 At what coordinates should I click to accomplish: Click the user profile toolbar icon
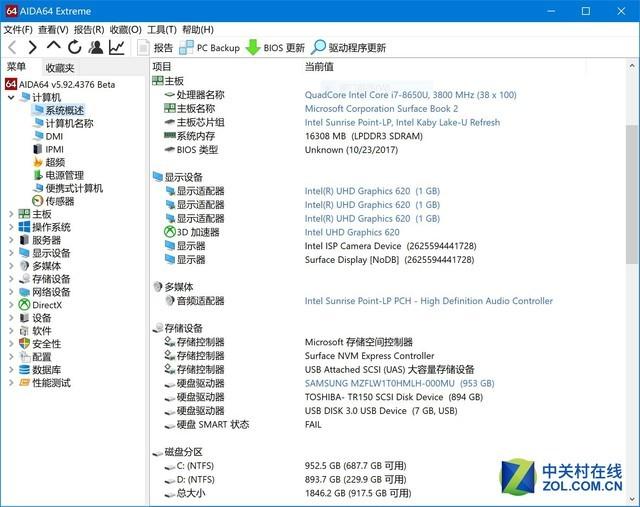pos(95,47)
